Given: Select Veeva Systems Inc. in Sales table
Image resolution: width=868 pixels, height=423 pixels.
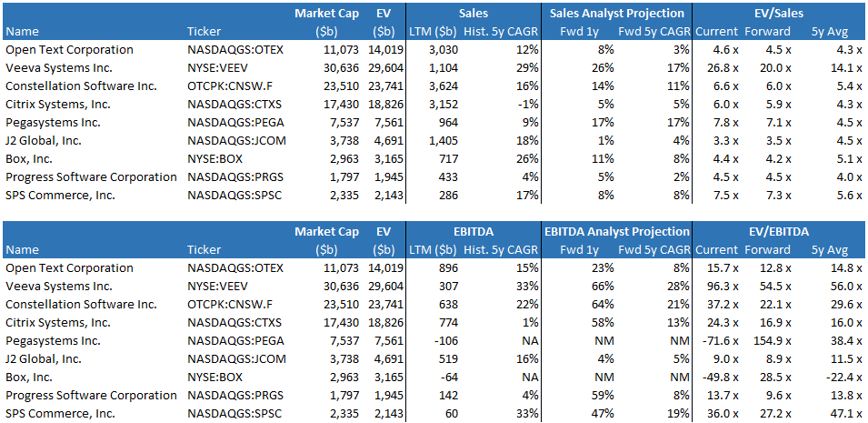Looking at the screenshot, I should click(59, 68).
